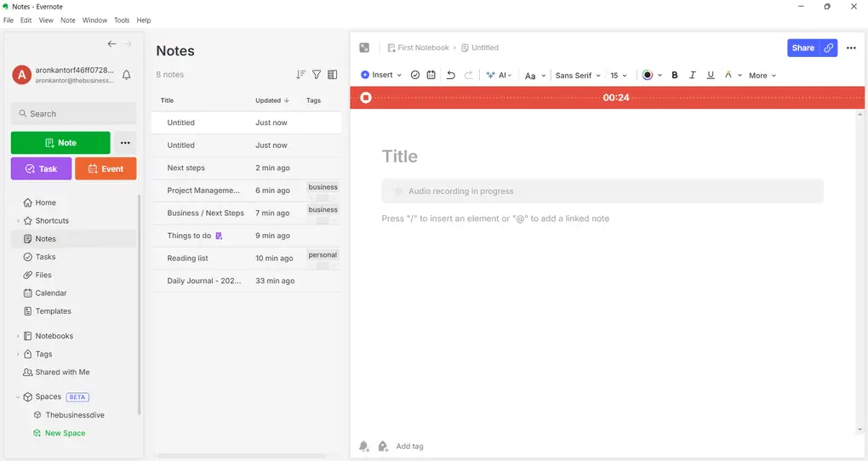Change the note list view layout
The image size is (868, 461).
(x=332, y=74)
